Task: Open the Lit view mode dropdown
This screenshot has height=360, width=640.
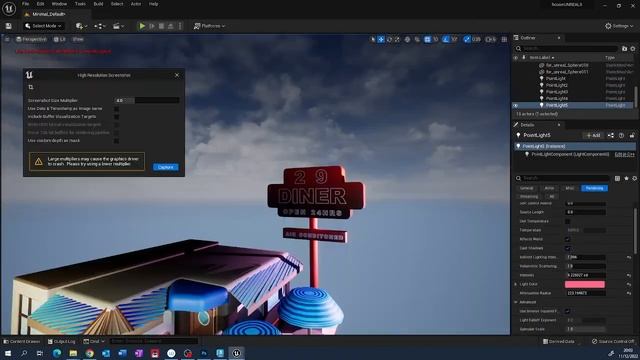Action: pyautogui.click(x=60, y=39)
